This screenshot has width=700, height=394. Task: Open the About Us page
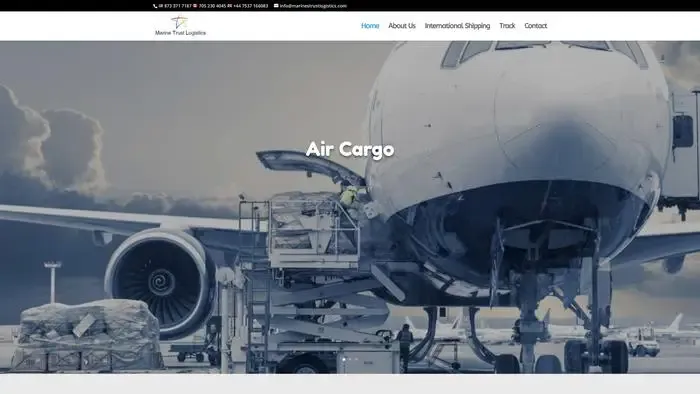(402, 26)
